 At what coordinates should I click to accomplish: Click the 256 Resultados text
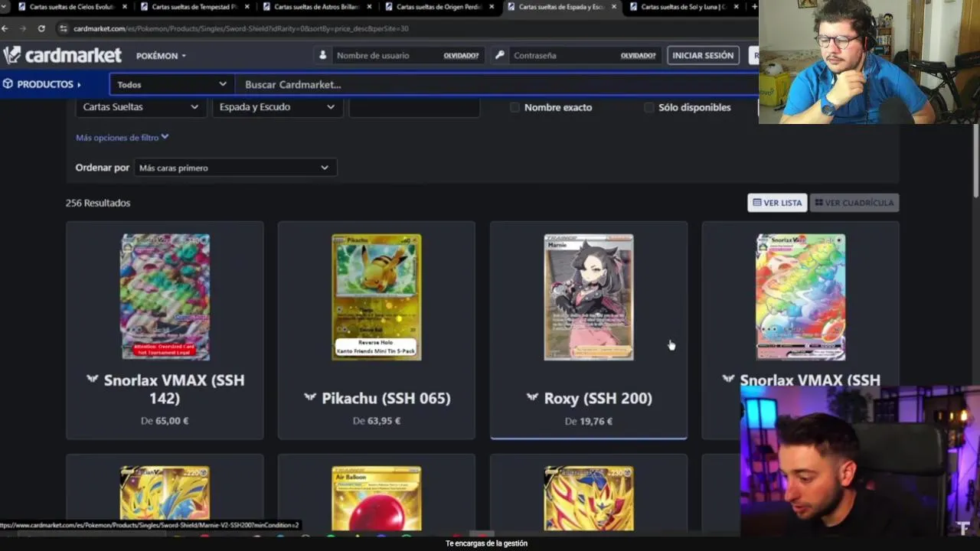click(x=98, y=203)
